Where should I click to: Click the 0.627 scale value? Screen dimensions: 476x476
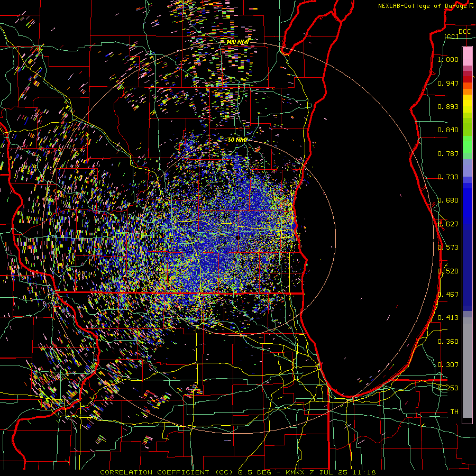[x=448, y=224]
